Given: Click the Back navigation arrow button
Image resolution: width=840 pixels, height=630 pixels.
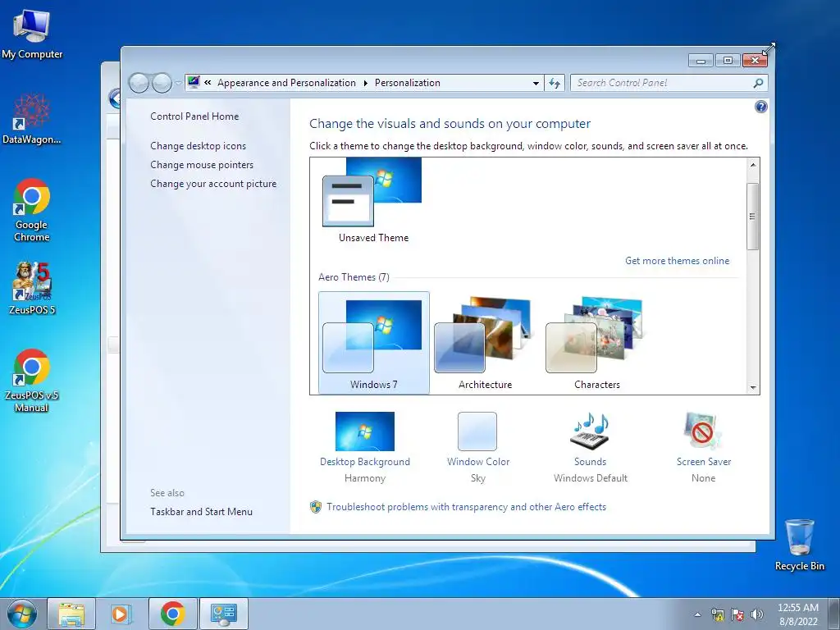Looking at the screenshot, I should pyautogui.click(x=139, y=83).
